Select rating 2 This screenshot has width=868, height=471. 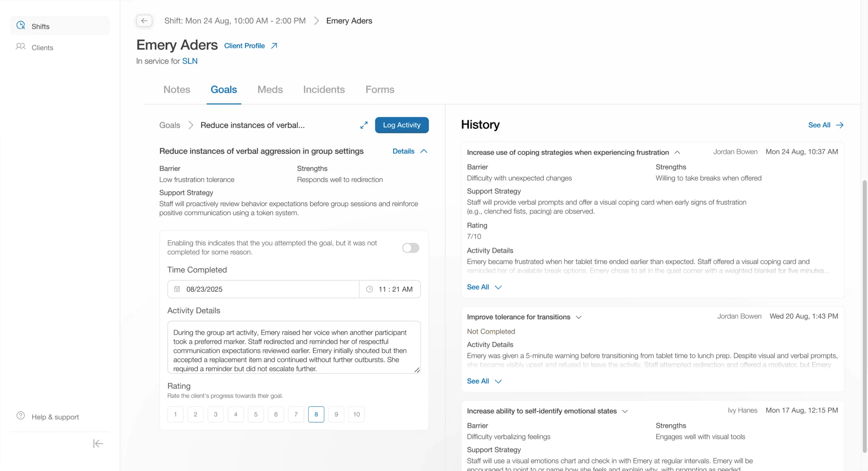195,415
